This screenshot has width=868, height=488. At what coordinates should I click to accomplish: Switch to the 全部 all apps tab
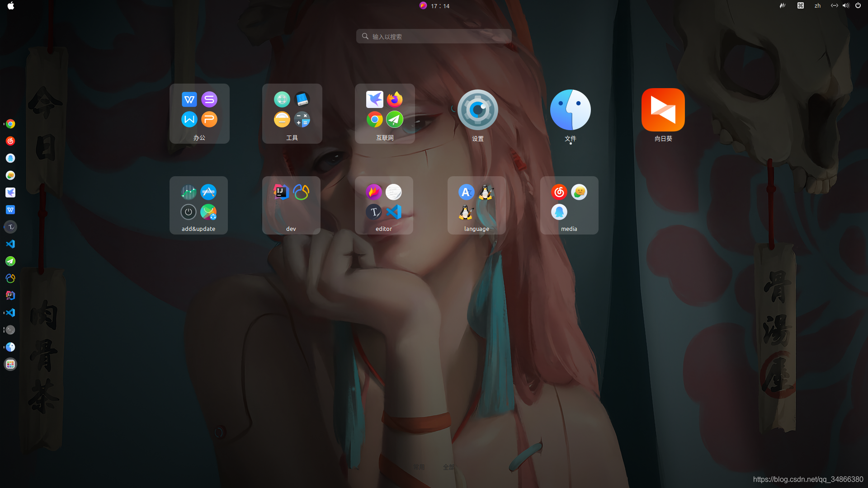[x=448, y=467]
